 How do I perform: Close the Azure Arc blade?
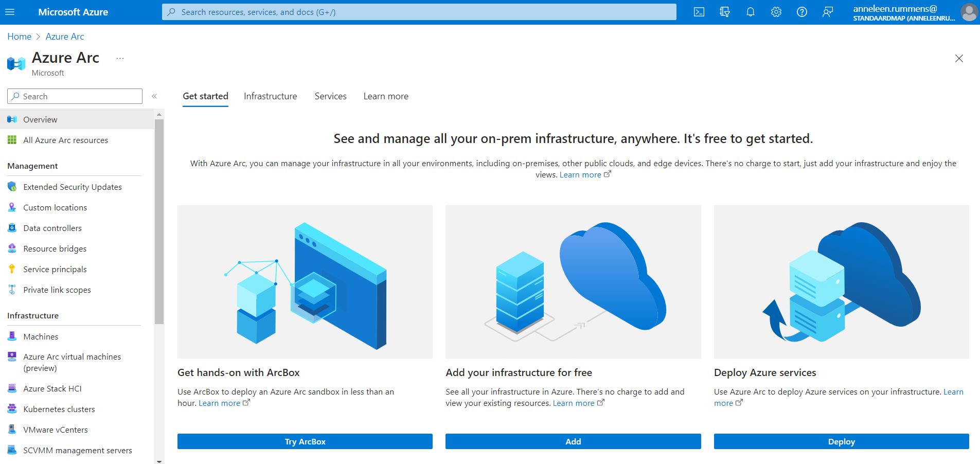tap(959, 58)
